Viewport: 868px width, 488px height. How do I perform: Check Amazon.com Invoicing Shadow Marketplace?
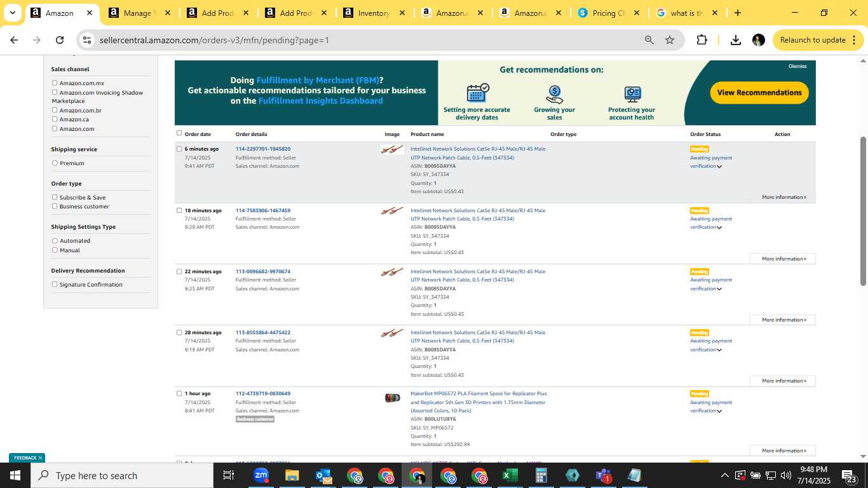[x=55, y=92]
